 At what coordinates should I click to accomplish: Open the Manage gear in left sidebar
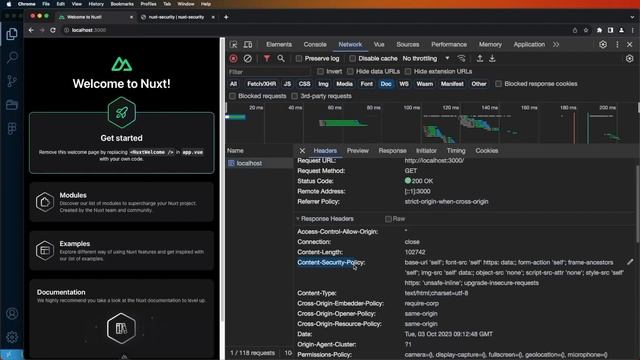[x=12, y=337]
